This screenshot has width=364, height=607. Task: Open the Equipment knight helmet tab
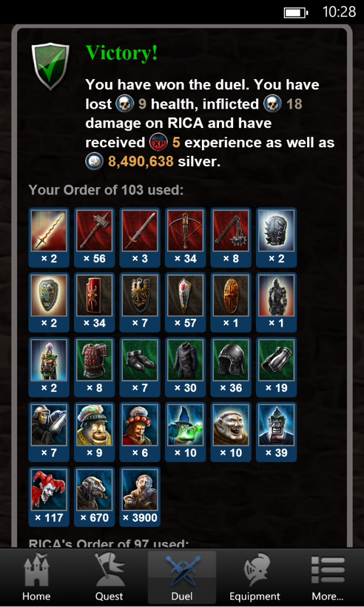pyautogui.click(x=255, y=577)
